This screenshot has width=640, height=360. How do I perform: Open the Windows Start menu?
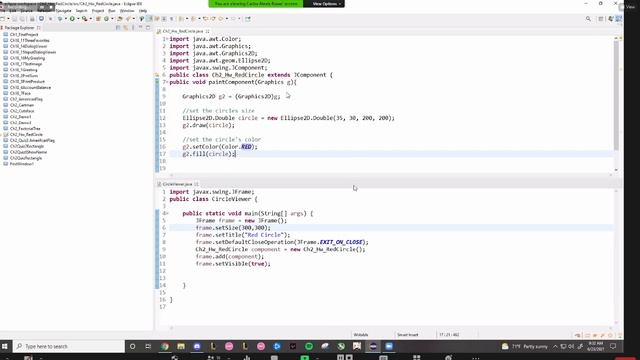(x=5, y=346)
